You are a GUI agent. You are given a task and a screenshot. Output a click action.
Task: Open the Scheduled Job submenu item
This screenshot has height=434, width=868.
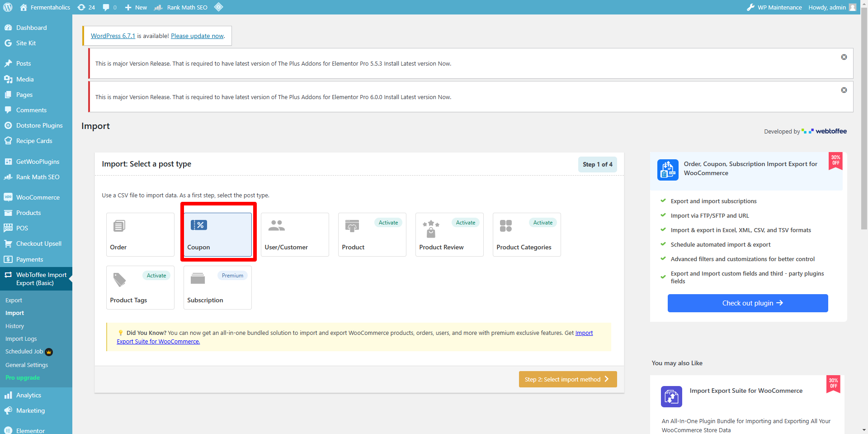tap(29, 352)
